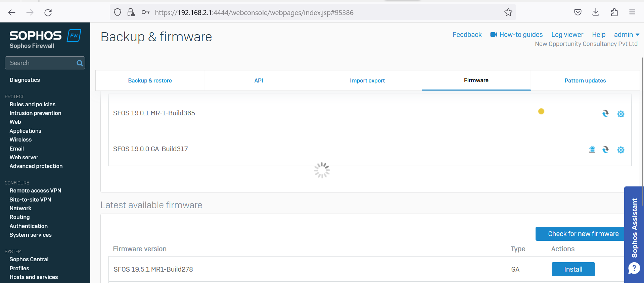
Task: Open the Pattern updates tab
Action: tap(585, 80)
